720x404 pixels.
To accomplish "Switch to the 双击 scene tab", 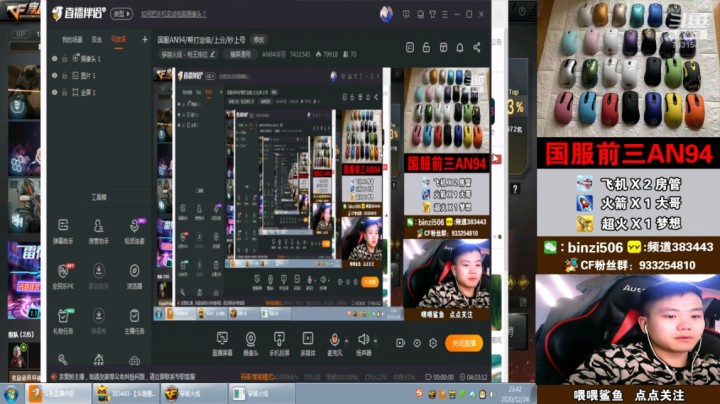I will click(96, 39).
